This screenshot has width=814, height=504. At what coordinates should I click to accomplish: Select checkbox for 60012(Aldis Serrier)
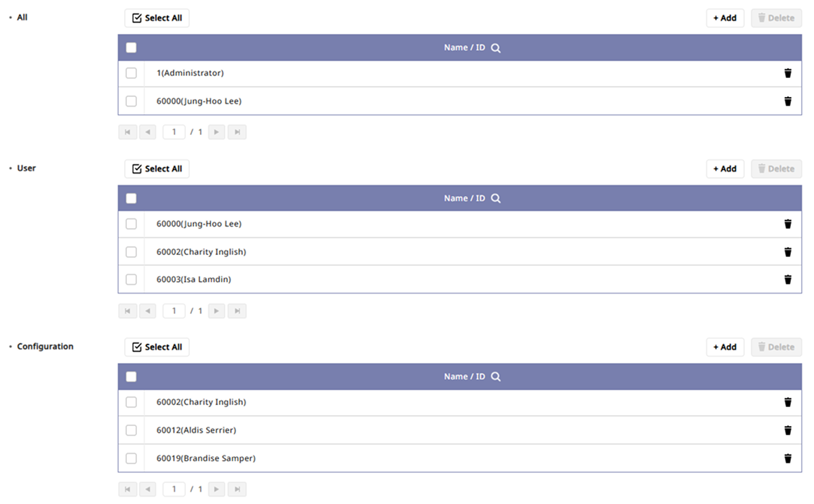131,430
